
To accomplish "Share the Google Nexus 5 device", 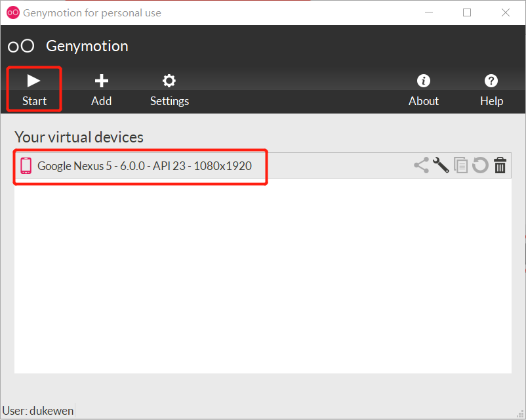I will 421,165.
